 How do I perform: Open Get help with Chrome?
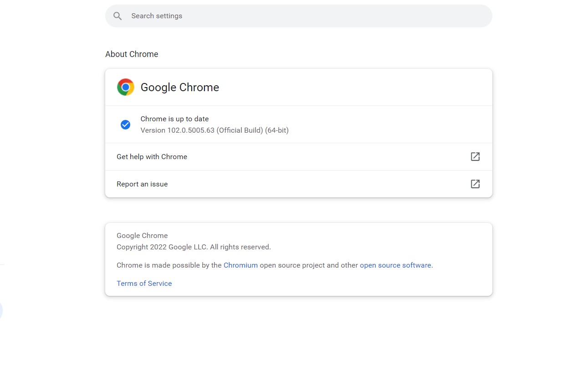299,157
